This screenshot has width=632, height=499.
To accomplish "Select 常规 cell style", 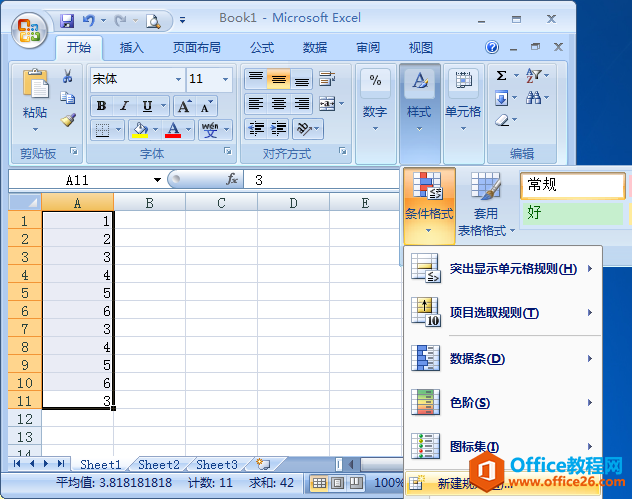I will point(572,185).
